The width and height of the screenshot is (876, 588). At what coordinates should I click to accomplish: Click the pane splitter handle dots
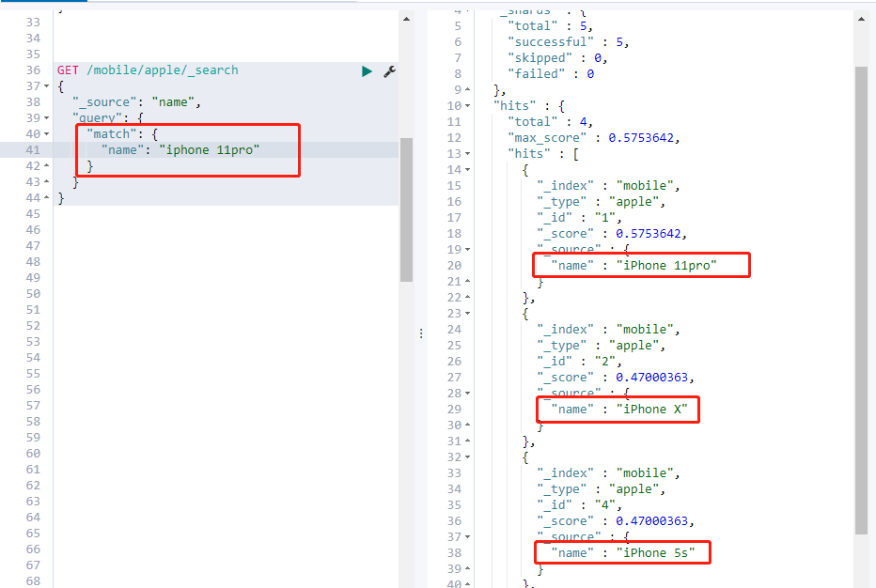pos(421,333)
